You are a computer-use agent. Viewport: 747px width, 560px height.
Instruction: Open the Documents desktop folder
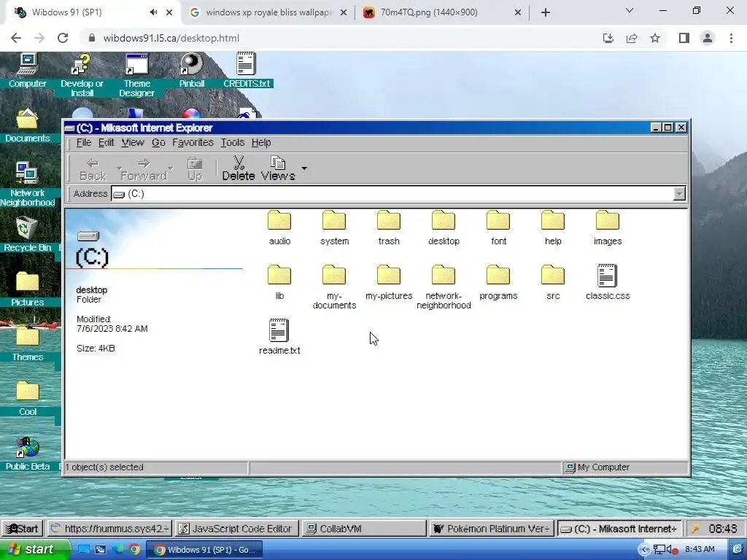click(x=27, y=125)
